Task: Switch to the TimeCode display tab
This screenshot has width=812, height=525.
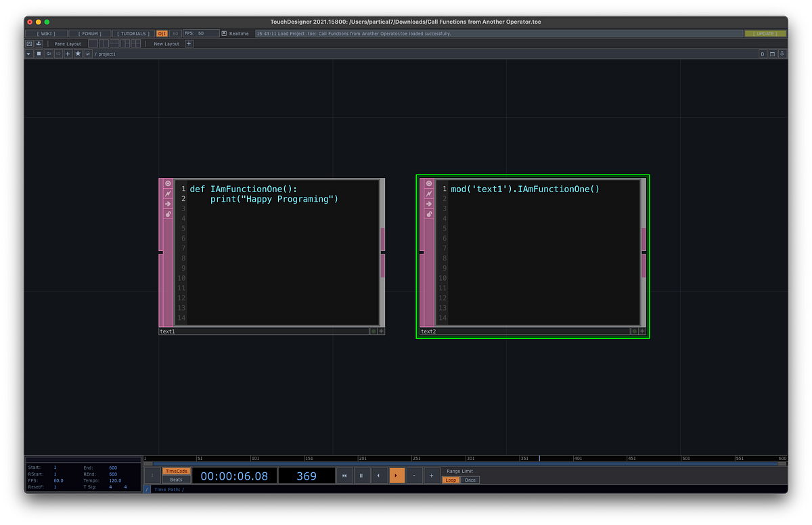Action: click(177, 471)
